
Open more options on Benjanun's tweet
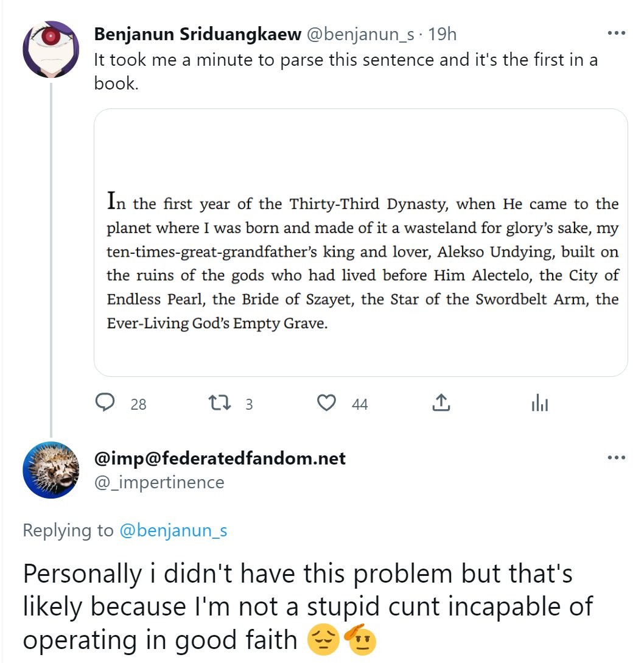coord(617,34)
